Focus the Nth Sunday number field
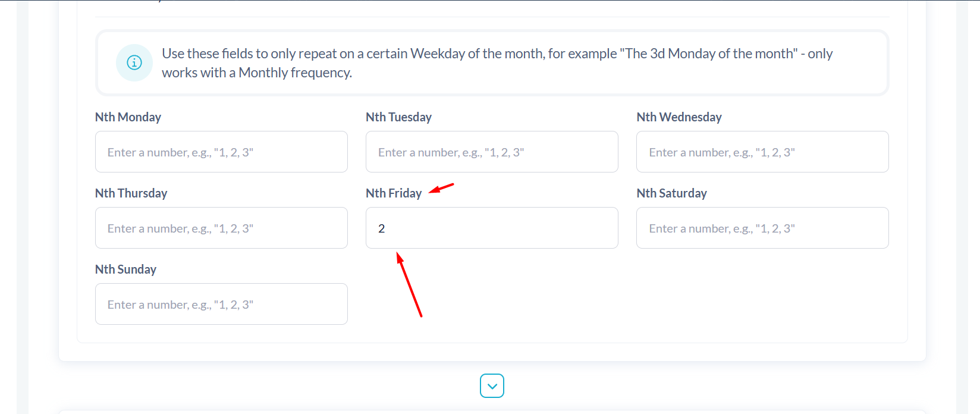Screen dimensions: 980x414 coord(221,304)
